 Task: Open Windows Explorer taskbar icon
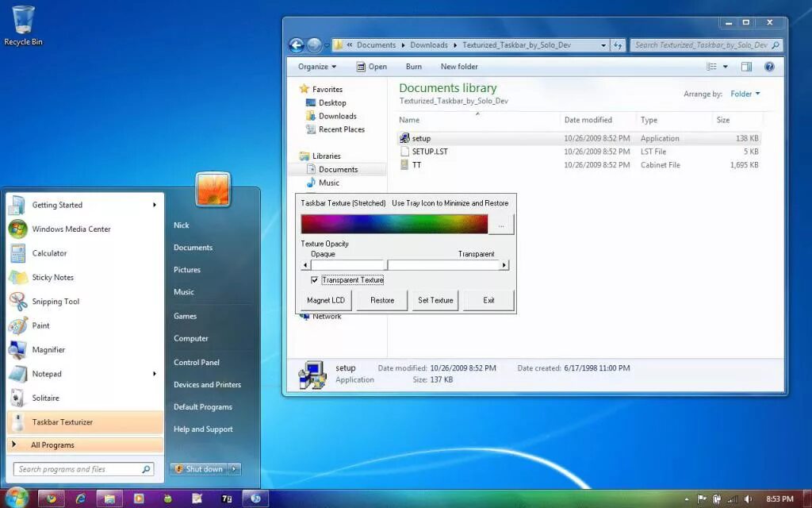[x=109, y=498]
